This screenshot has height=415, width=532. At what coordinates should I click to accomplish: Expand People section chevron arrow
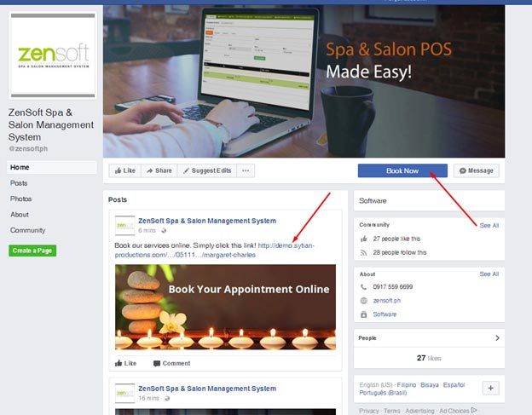pyautogui.click(x=497, y=338)
